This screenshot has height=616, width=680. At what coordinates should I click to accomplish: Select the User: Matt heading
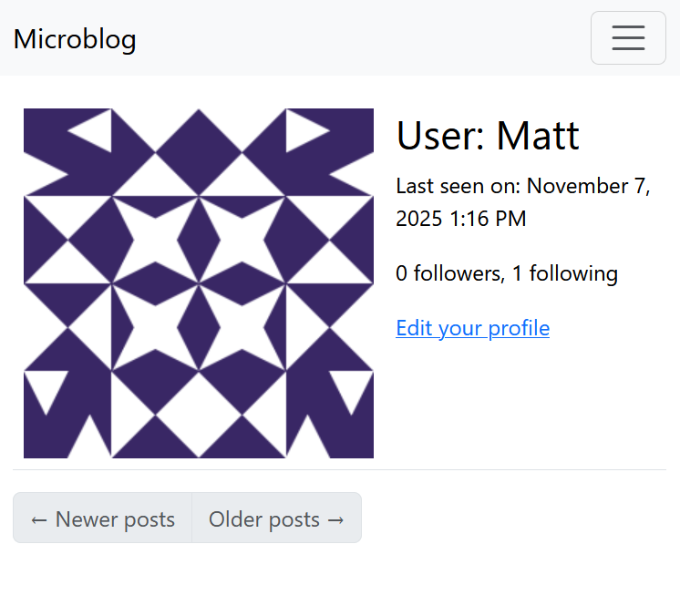click(x=488, y=137)
